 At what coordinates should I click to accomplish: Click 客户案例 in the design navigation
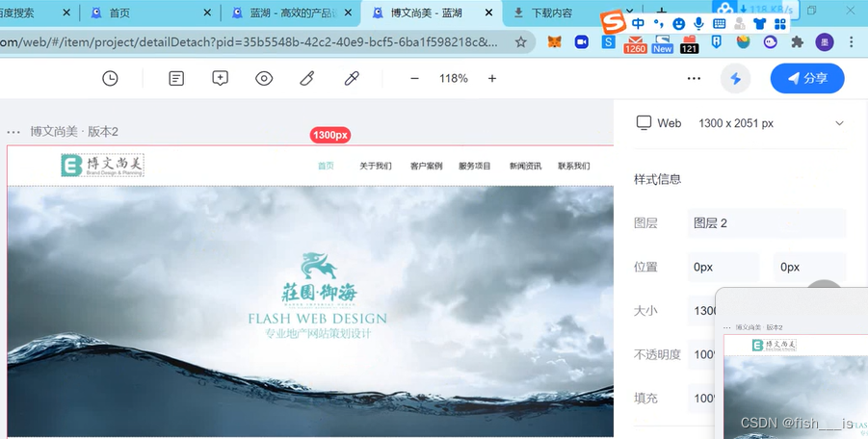[426, 166]
